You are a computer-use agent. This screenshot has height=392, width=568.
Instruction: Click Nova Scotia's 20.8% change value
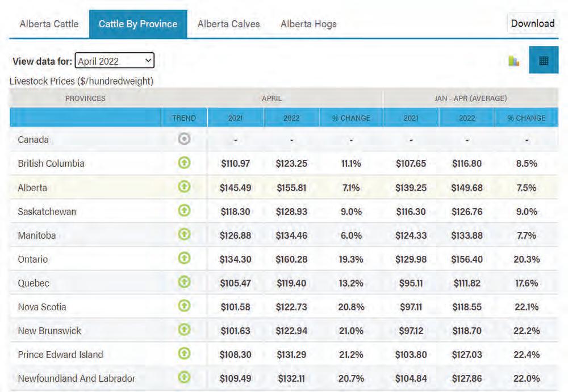pyautogui.click(x=351, y=307)
